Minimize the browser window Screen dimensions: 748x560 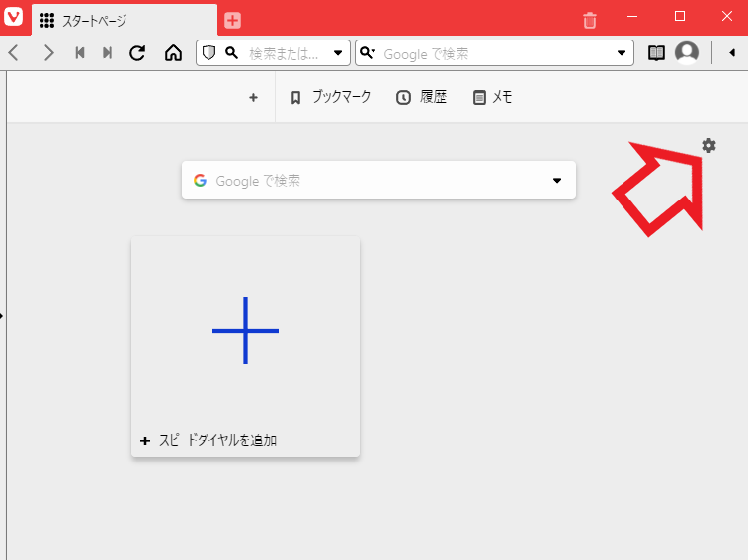[x=632, y=16]
